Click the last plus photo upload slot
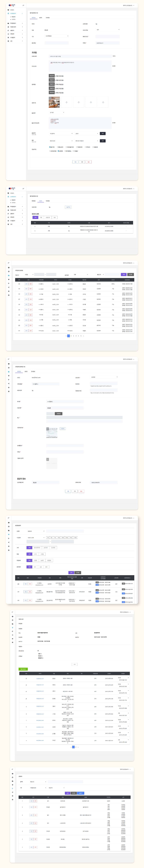This screenshot has width=144, height=868. [103, 102]
